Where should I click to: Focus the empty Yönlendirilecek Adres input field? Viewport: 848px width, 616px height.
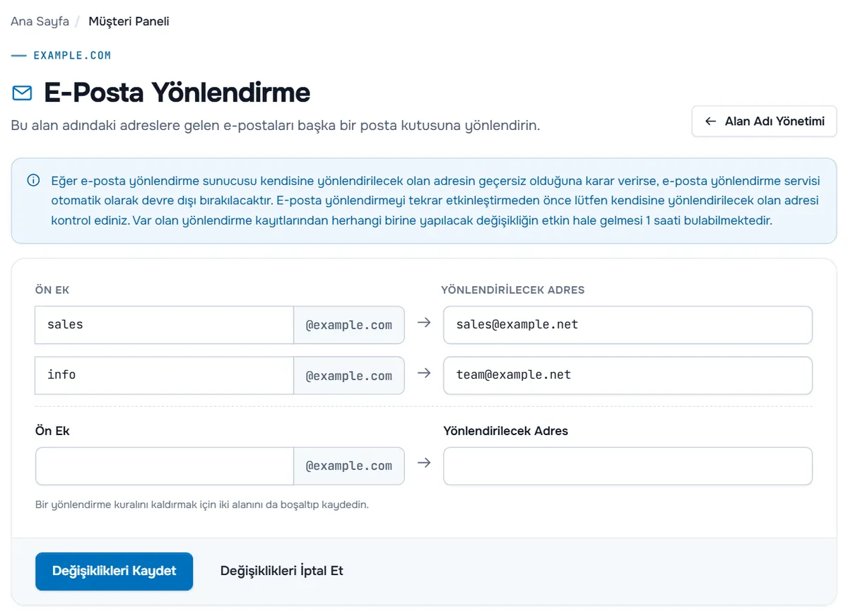[628, 466]
